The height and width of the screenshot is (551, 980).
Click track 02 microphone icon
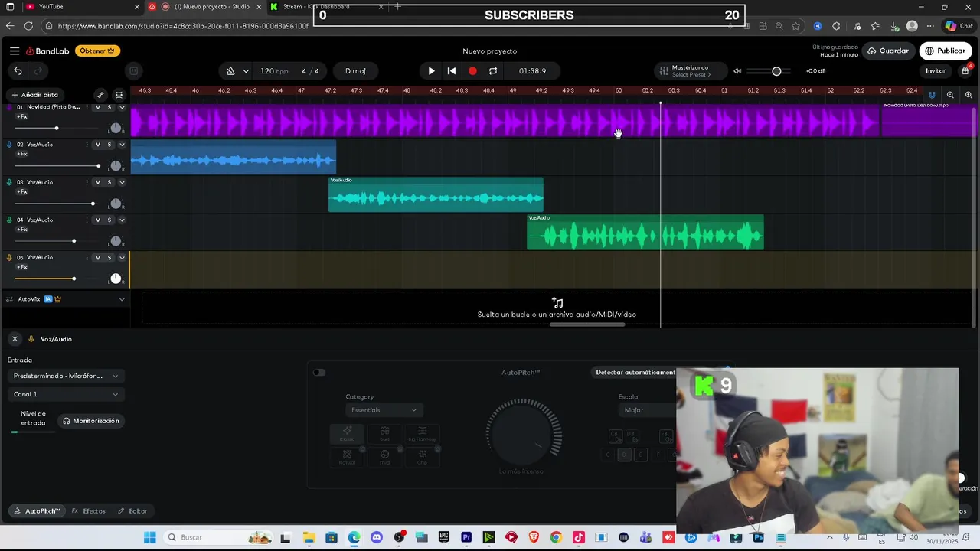click(9, 145)
